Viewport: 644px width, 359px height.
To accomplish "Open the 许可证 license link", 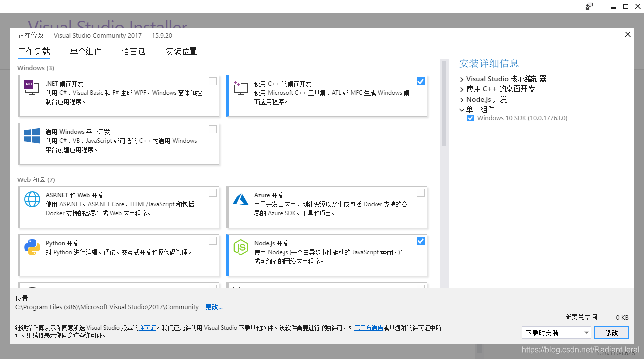I will click(x=147, y=328).
